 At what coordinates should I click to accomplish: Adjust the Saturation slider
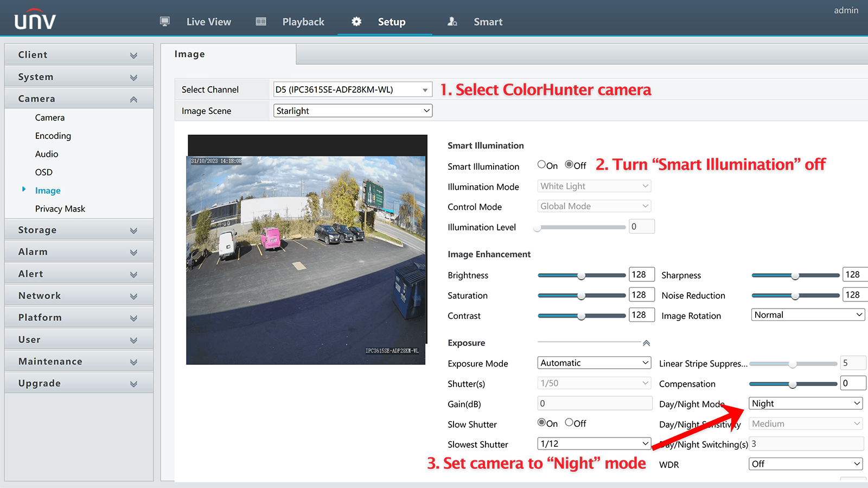pyautogui.click(x=582, y=296)
